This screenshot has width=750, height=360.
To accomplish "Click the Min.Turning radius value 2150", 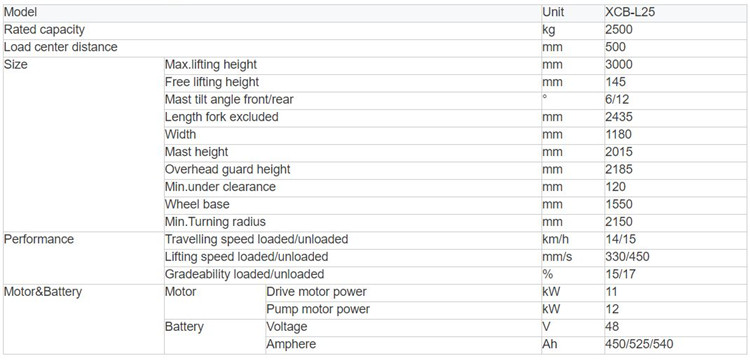I will tap(618, 222).
